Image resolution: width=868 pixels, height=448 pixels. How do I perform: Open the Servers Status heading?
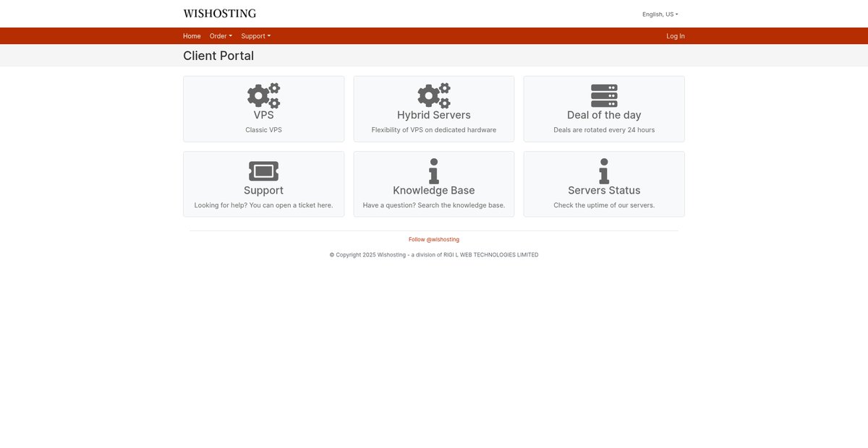tap(604, 190)
